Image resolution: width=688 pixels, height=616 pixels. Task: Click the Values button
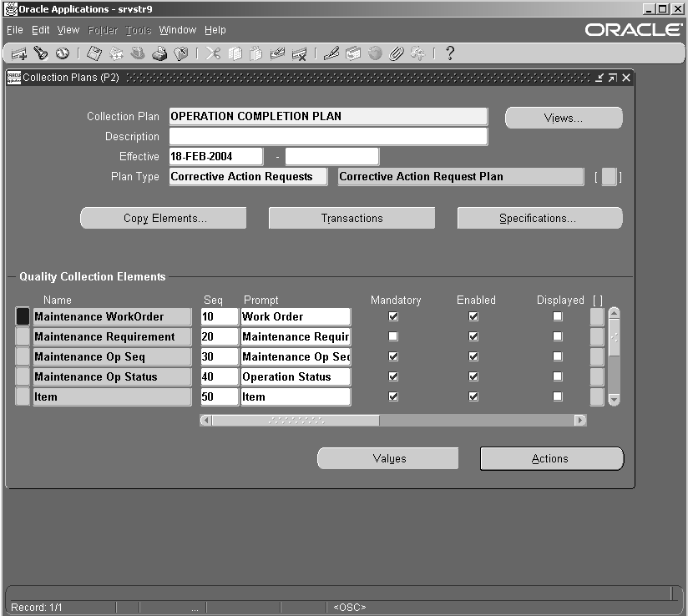pos(388,458)
